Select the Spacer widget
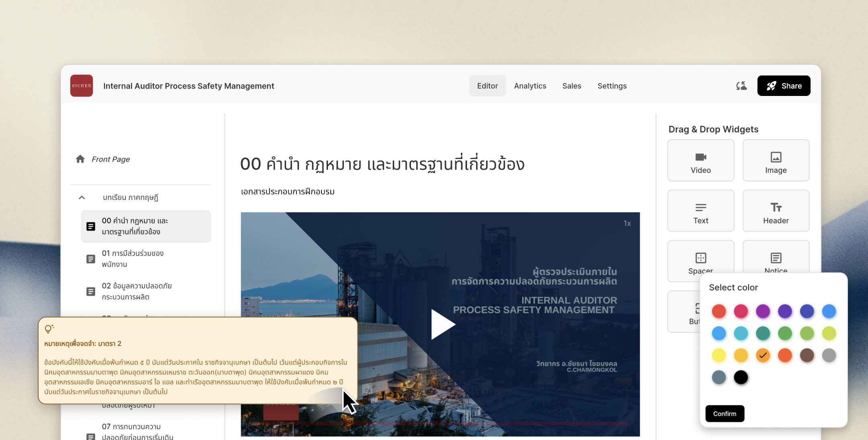The width and height of the screenshot is (868, 440). (x=700, y=259)
